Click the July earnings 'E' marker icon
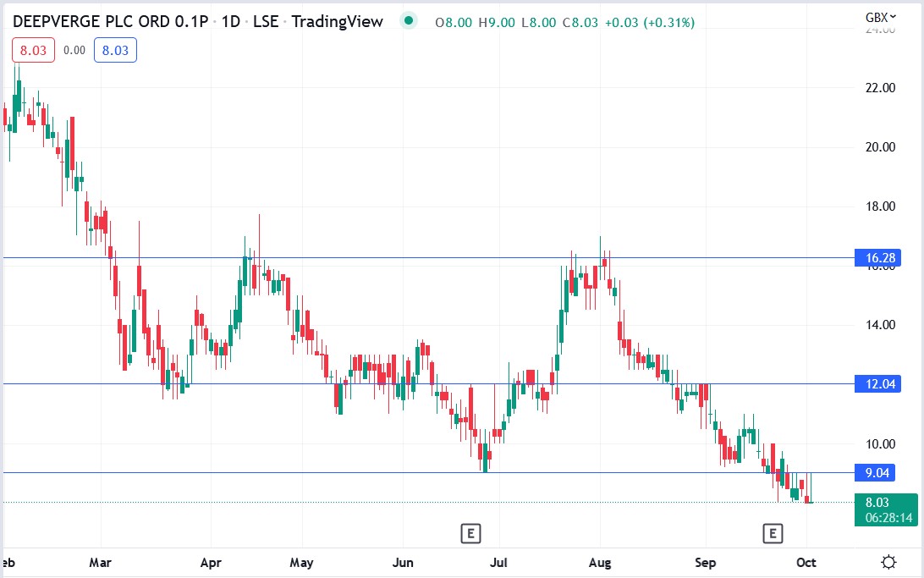 [471, 533]
